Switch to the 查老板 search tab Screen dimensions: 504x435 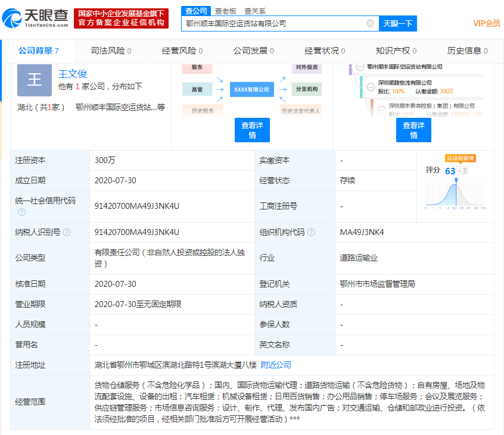226,11
